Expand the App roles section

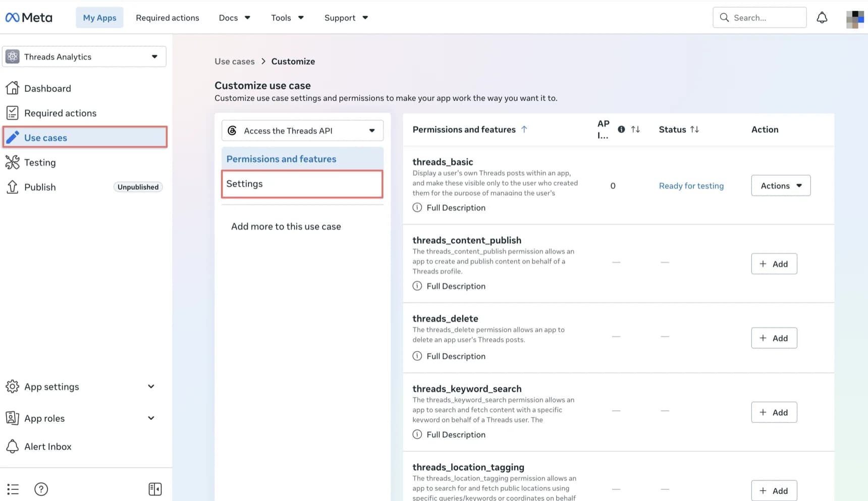[x=151, y=418]
